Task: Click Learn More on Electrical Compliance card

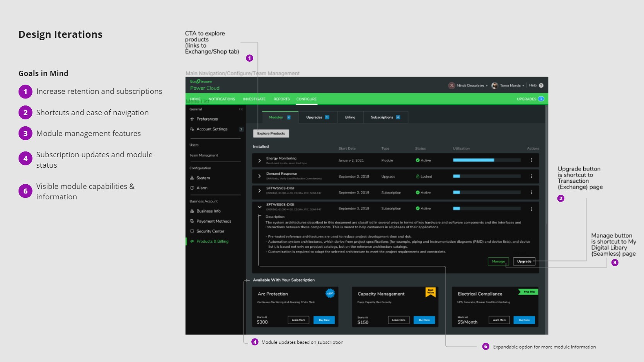Action: coord(499,320)
